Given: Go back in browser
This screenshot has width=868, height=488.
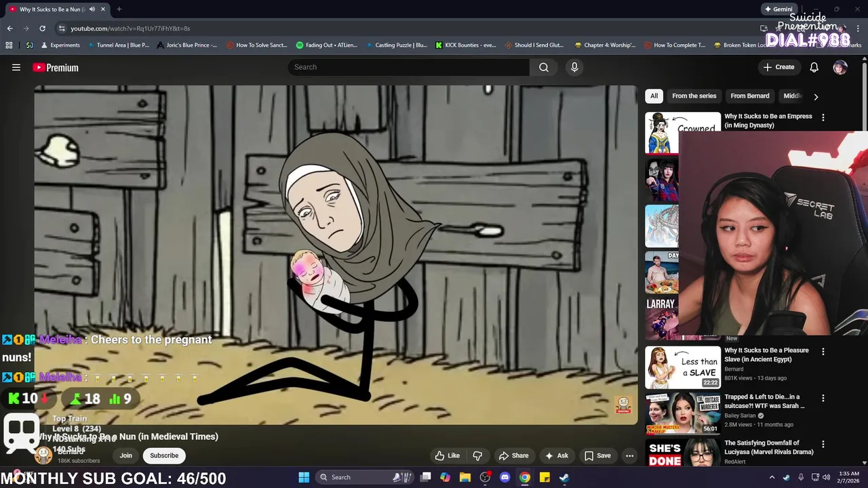Looking at the screenshot, I should tap(9, 28).
